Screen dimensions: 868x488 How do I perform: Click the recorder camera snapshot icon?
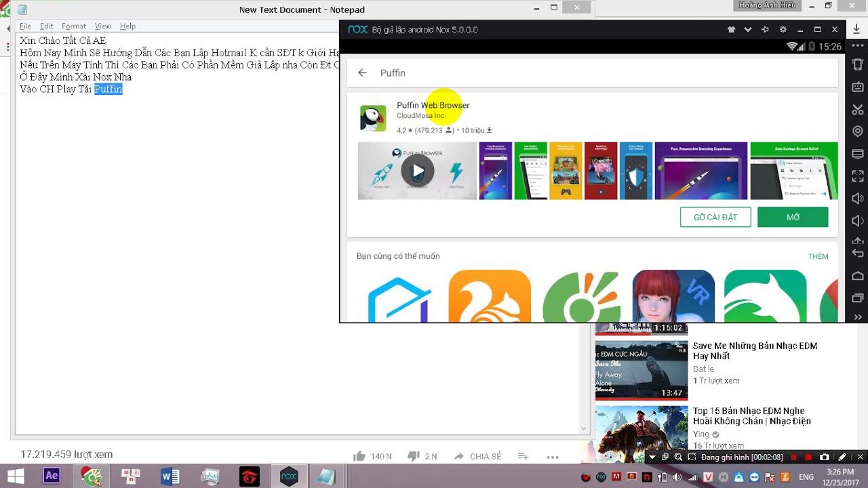click(825, 457)
